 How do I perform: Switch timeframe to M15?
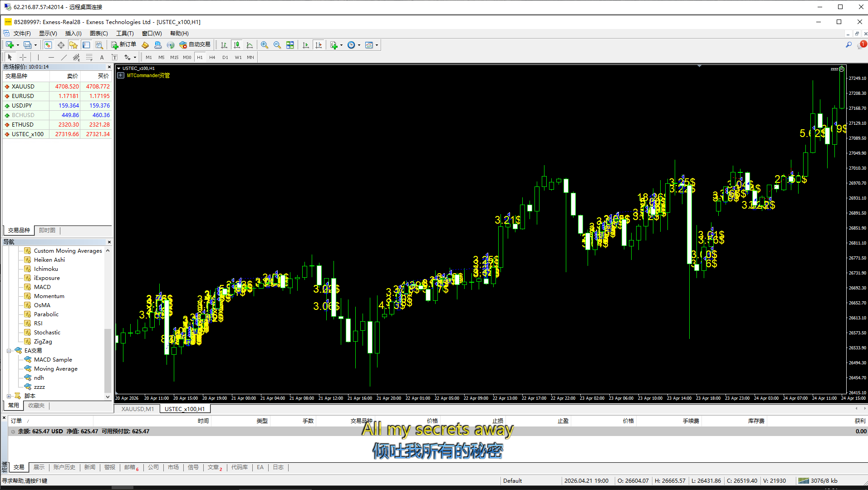174,57
